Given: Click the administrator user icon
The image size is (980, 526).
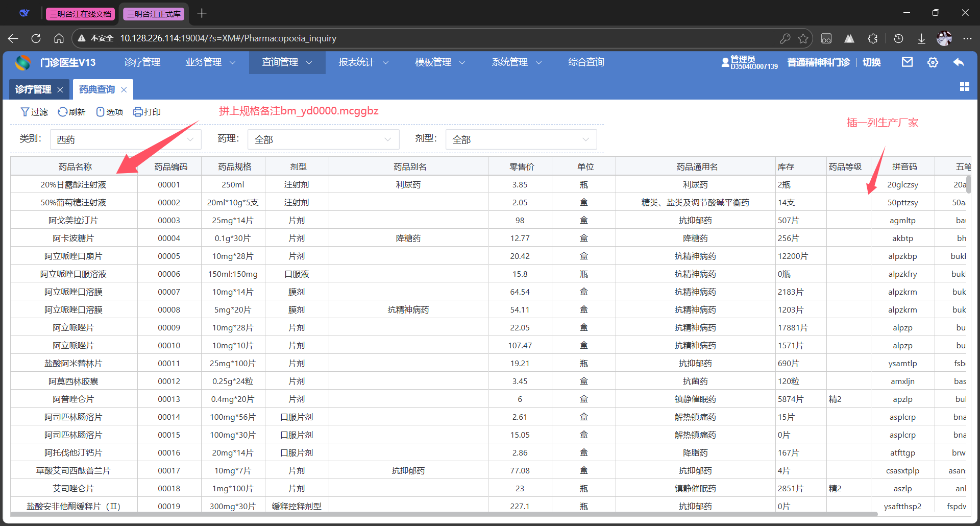Looking at the screenshot, I should click(x=725, y=62).
